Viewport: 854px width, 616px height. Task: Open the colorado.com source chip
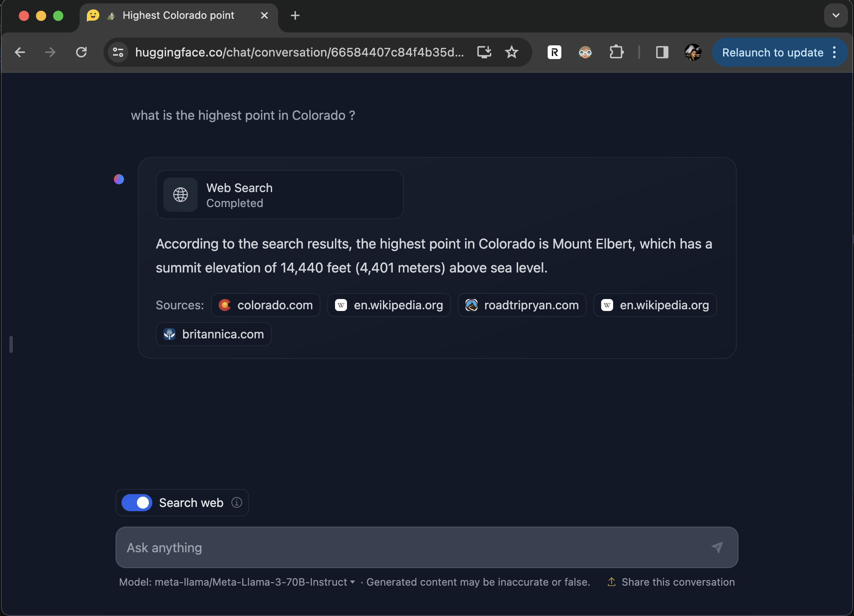265,305
